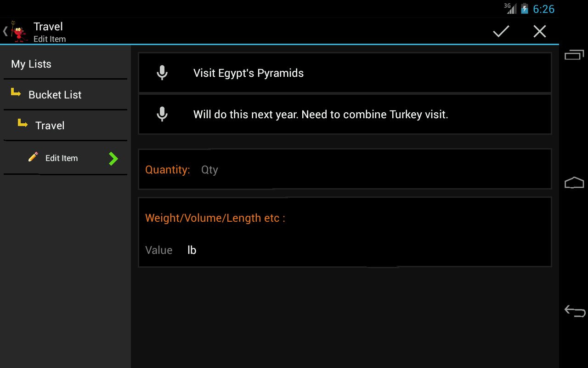Open My Lists in the sidebar
The height and width of the screenshot is (368, 588).
(65, 64)
